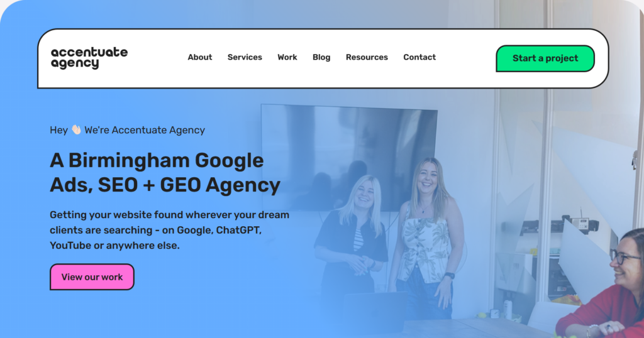Open the Blog link
Screen dimensions: 644x338
321,57
